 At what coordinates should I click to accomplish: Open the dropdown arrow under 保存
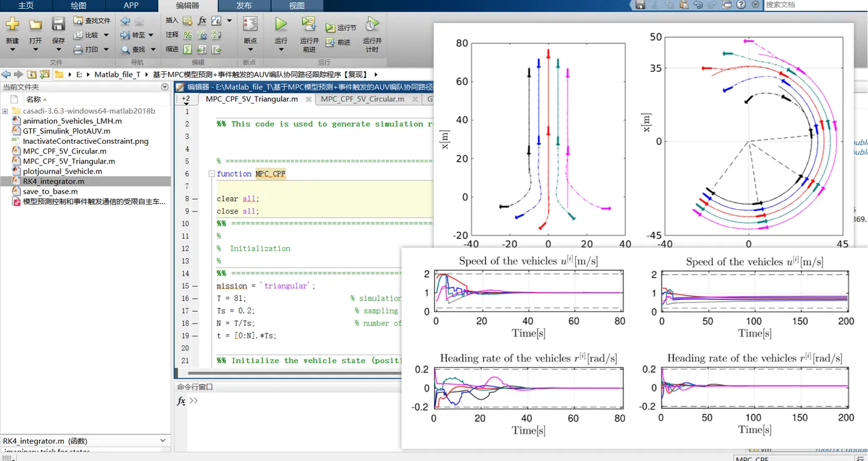pos(58,50)
